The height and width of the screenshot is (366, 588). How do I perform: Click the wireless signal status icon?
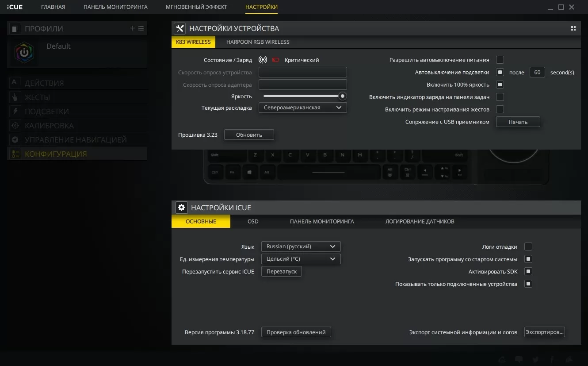(x=263, y=60)
